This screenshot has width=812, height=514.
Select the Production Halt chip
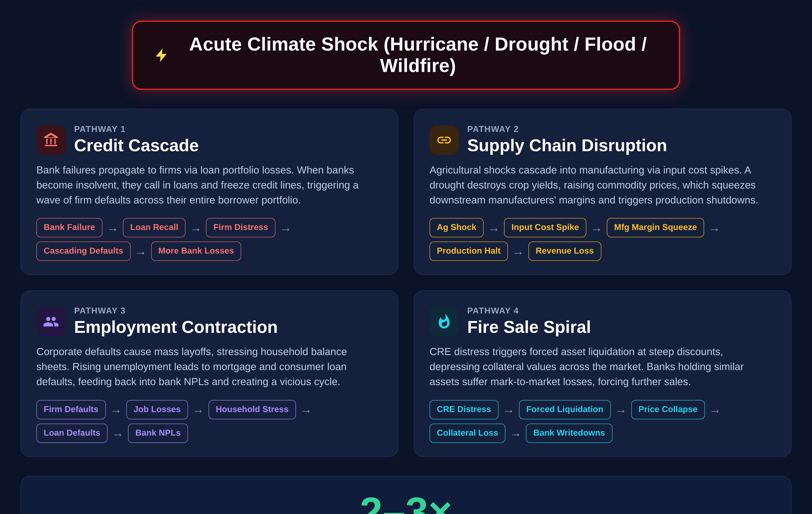[x=468, y=251]
